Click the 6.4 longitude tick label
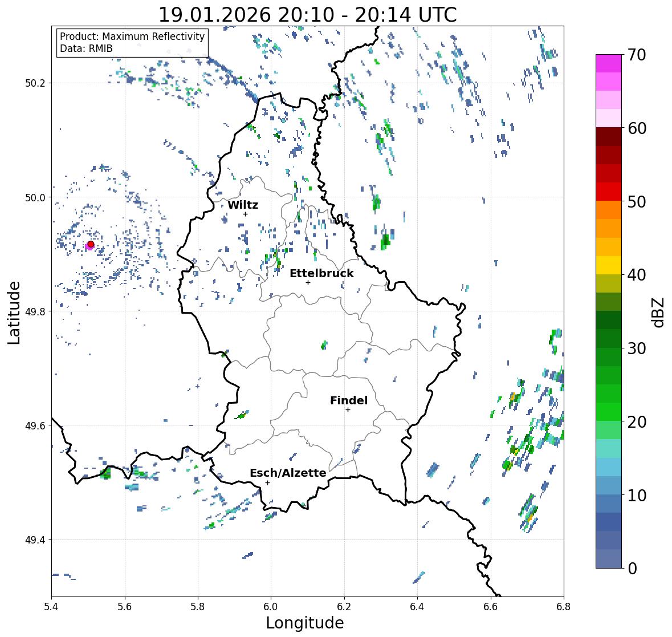 [417, 607]
